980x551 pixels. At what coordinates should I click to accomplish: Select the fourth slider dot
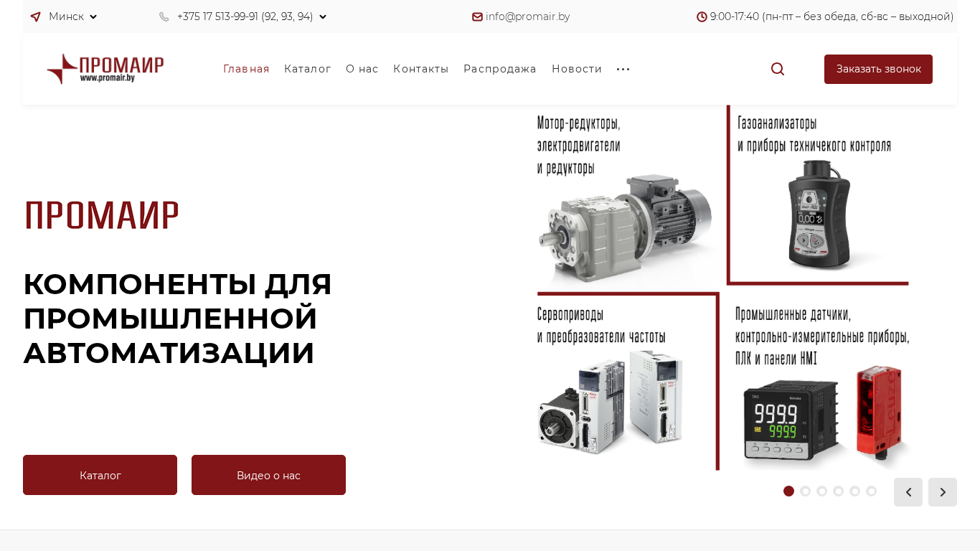838,491
